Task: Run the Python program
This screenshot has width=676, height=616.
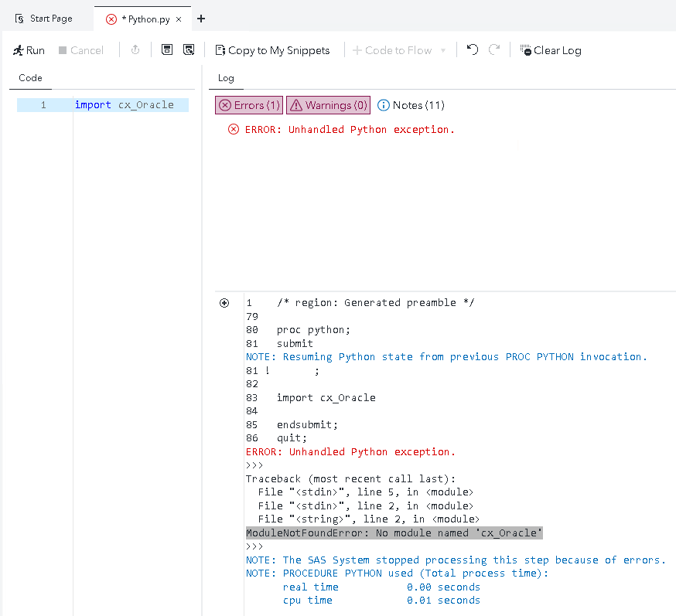Action: coord(29,50)
